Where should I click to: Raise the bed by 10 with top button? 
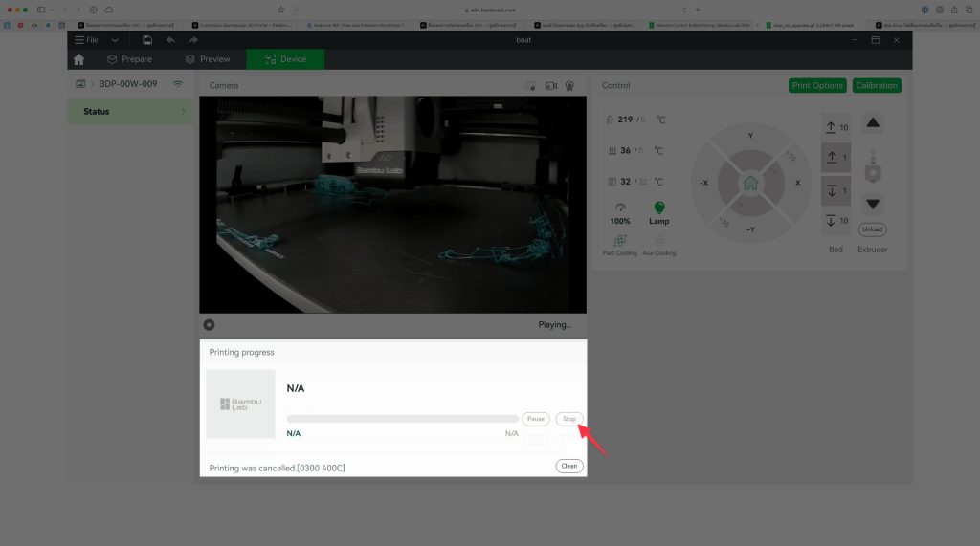point(835,127)
